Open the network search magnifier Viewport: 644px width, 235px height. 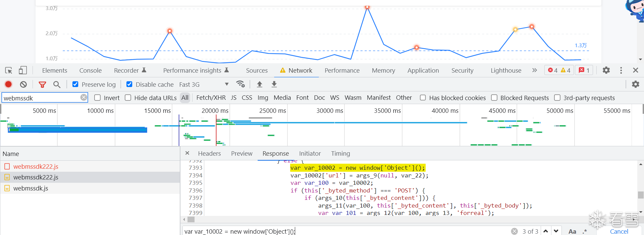pos(57,84)
